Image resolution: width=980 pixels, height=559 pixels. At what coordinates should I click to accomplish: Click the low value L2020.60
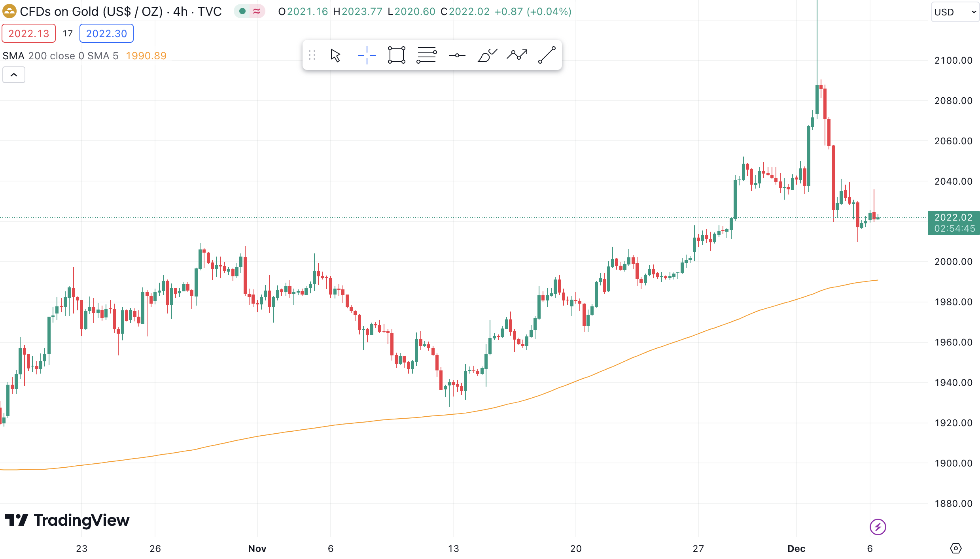pyautogui.click(x=411, y=11)
